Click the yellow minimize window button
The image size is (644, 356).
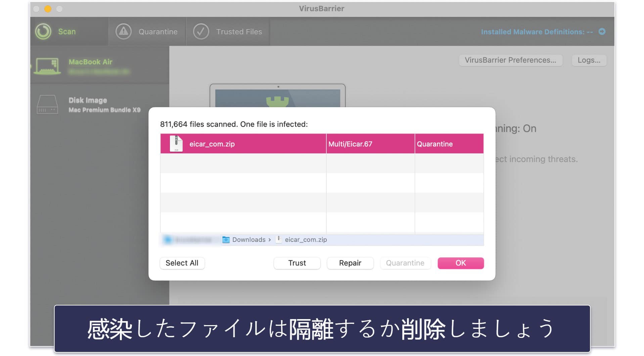(48, 9)
